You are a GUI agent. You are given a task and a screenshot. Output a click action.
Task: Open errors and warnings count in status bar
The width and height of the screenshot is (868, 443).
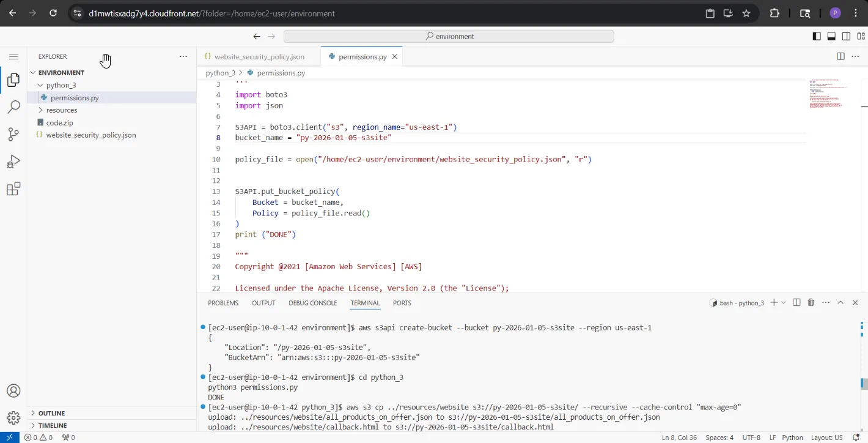point(38,437)
